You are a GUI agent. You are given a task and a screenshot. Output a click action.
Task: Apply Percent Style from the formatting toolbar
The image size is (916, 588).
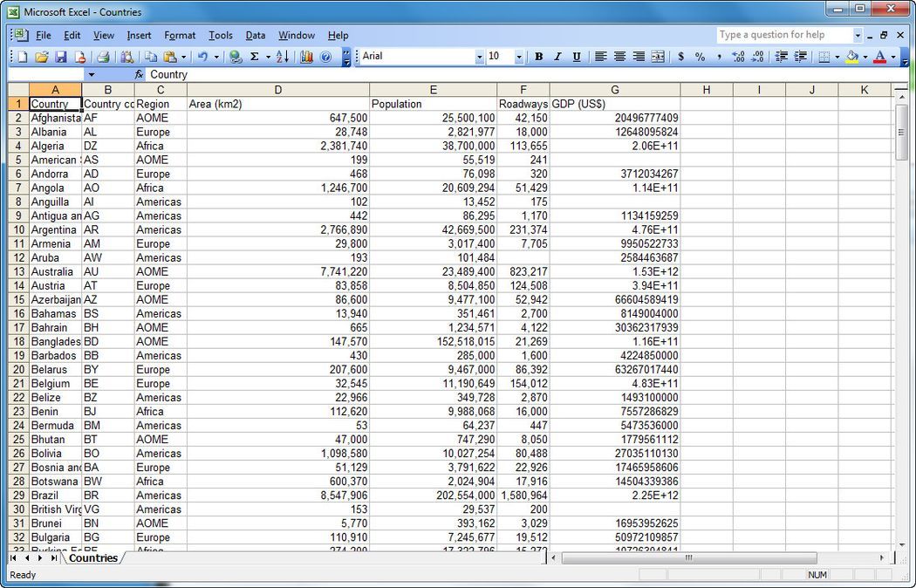[x=699, y=56]
